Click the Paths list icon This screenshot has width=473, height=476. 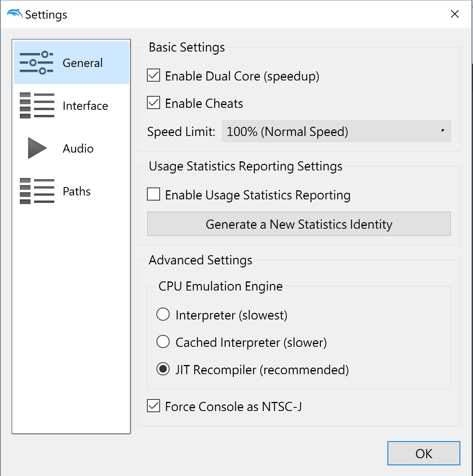(37, 191)
